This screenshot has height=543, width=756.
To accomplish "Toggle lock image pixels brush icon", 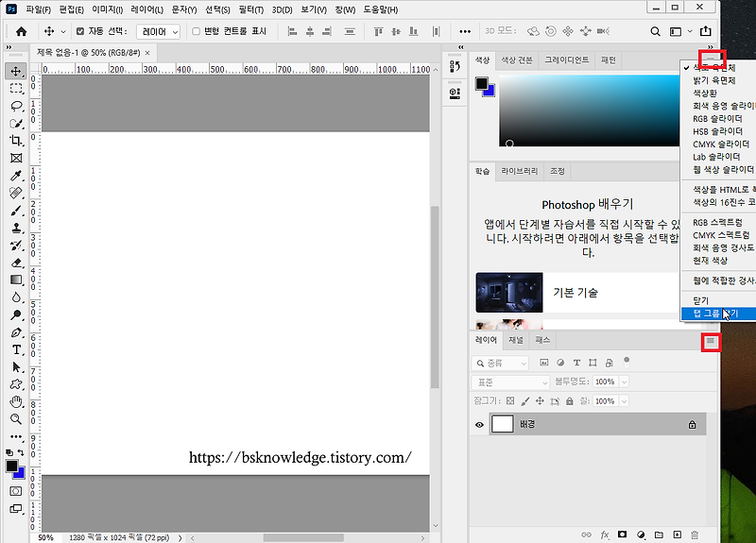I will point(525,400).
